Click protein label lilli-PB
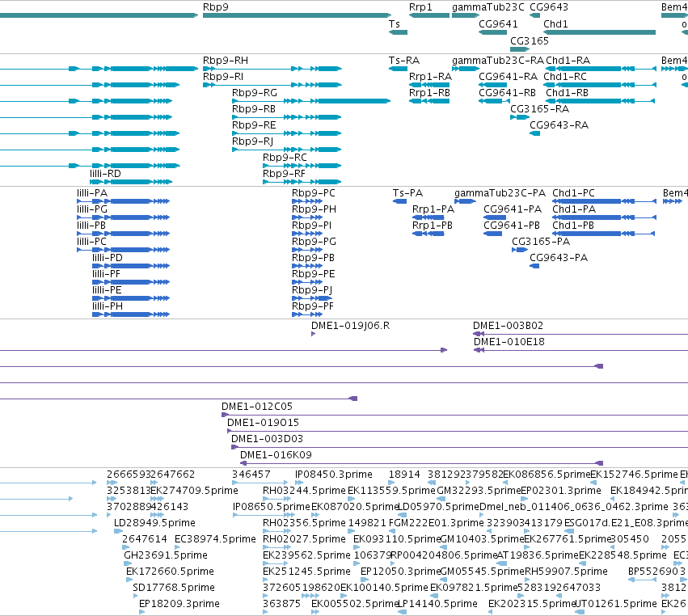 pos(91,225)
